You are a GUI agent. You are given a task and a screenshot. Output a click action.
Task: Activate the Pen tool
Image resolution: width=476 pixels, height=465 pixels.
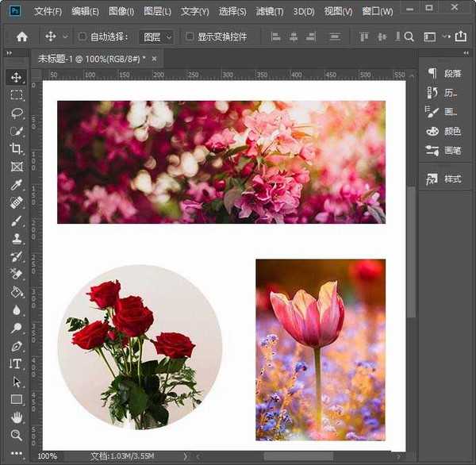click(x=17, y=346)
